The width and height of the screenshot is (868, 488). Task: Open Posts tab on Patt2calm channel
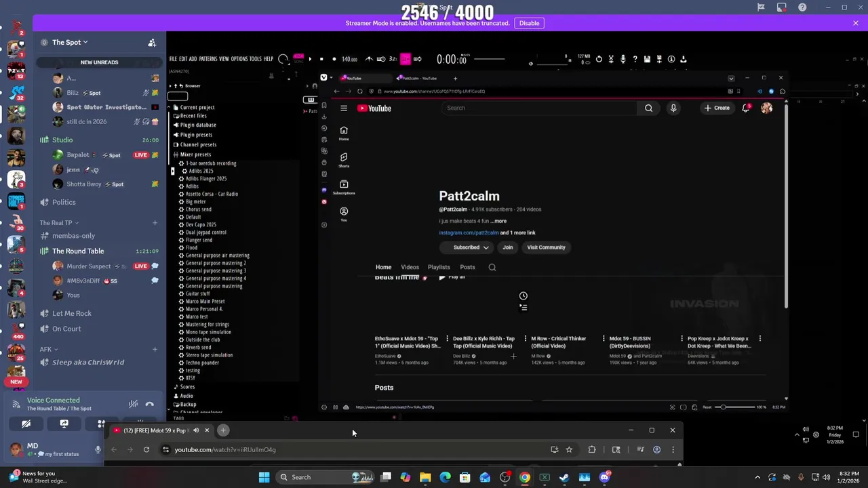467,267
